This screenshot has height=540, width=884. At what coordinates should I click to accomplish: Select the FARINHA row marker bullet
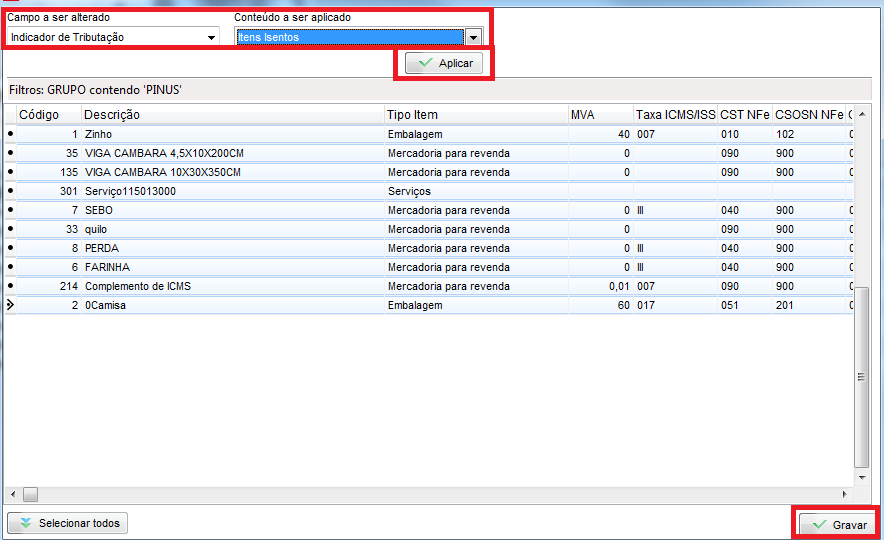[x=11, y=267]
